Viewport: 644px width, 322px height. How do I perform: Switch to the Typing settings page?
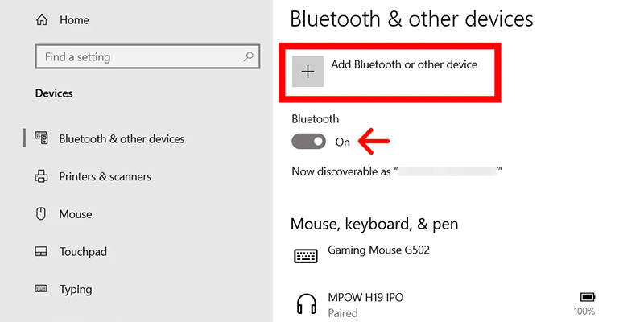(x=76, y=289)
